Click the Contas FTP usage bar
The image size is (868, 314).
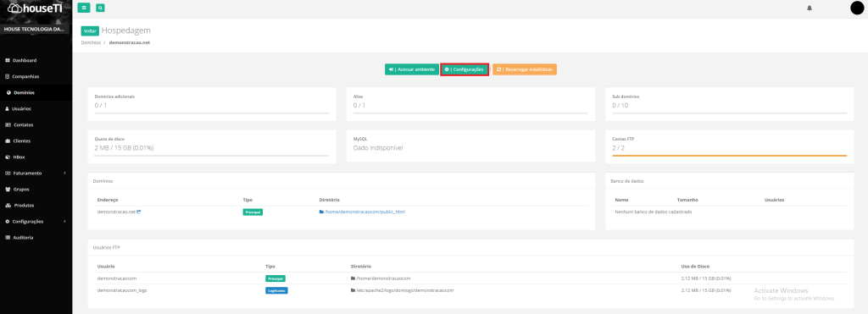pos(729,156)
